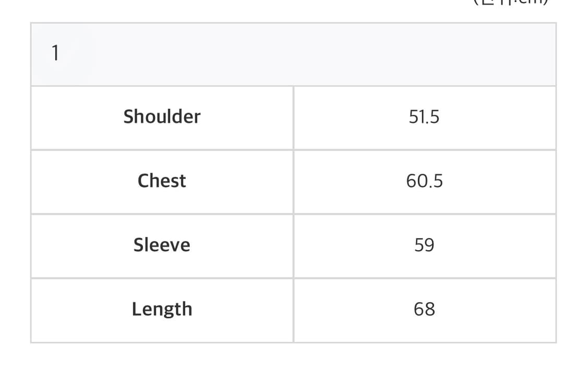Image resolution: width=587 pixels, height=392 pixels.
Task: Click the Sleeve value 59
Action: [424, 245]
